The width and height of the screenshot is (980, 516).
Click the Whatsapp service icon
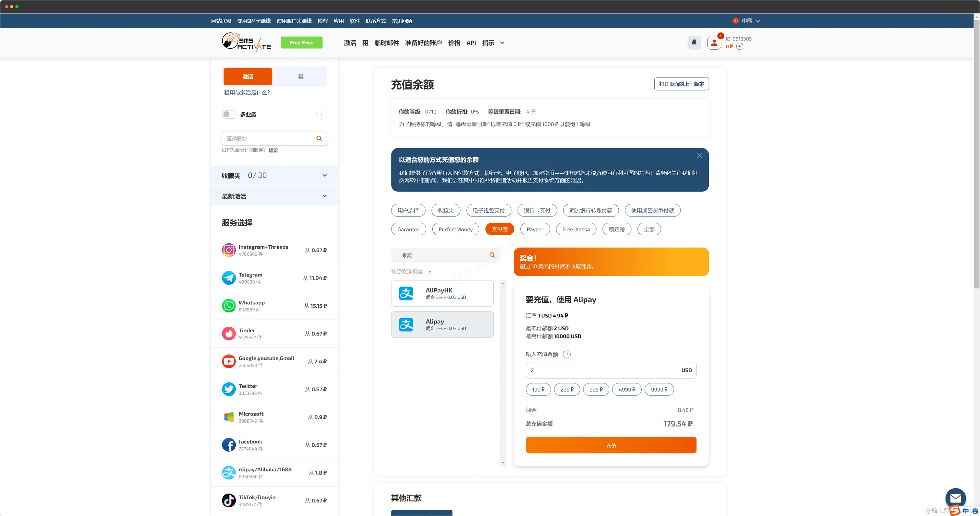[229, 306]
